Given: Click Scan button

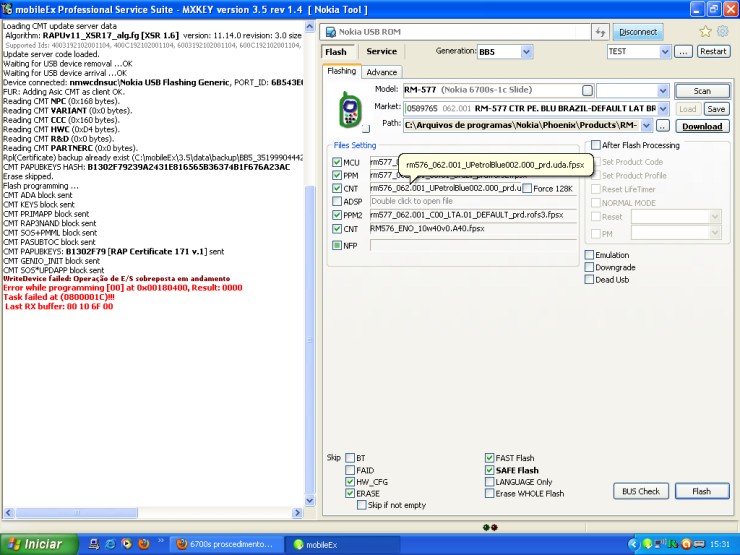Looking at the screenshot, I should click(702, 91).
